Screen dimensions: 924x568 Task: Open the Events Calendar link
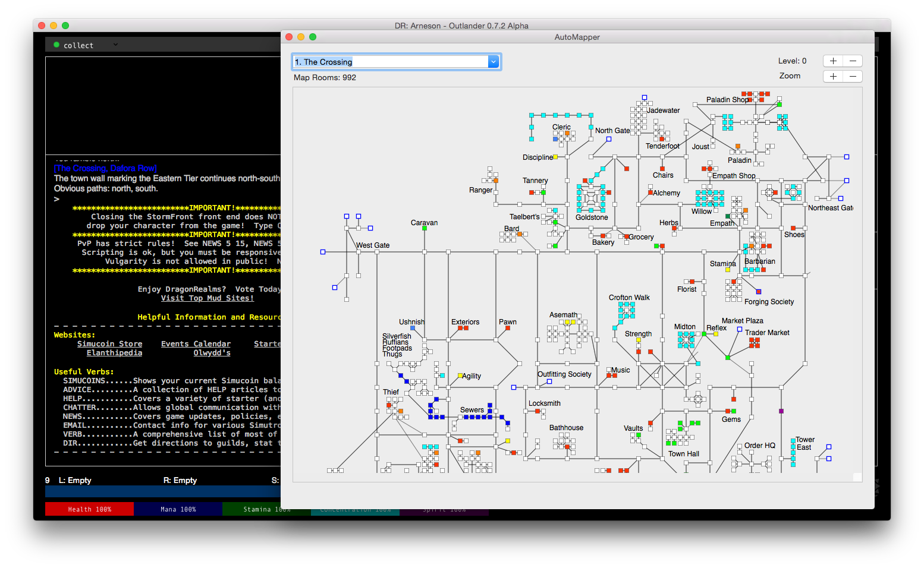pos(196,344)
